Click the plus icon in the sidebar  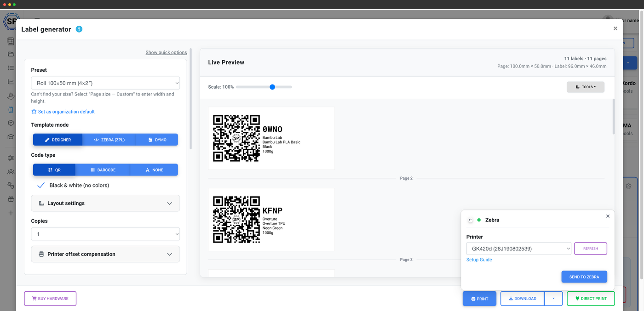[x=11, y=213]
